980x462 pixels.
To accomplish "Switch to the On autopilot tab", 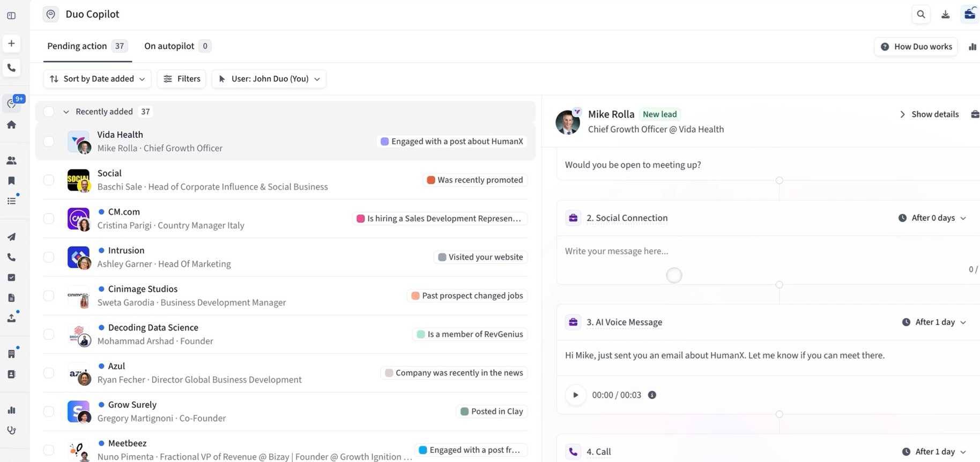I will pyautogui.click(x=177, y=46).
